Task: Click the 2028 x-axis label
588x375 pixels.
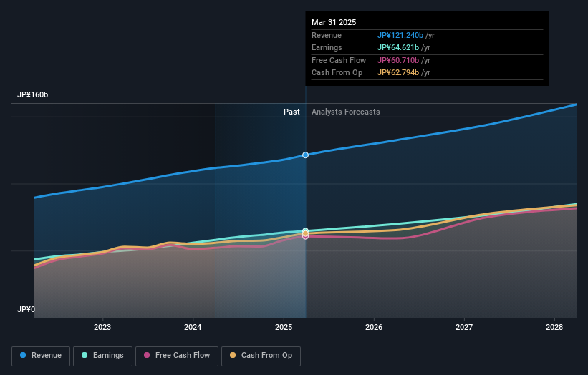Action: click(x=554, y=327)
